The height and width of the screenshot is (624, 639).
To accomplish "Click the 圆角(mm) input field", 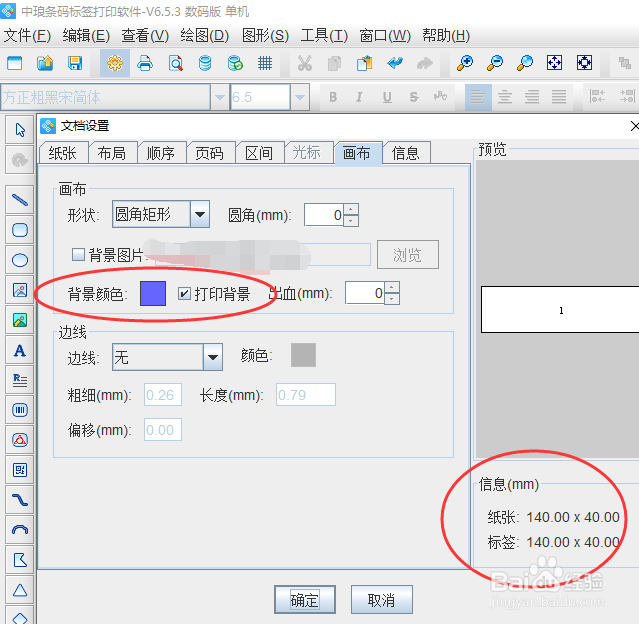I will 324,215.
